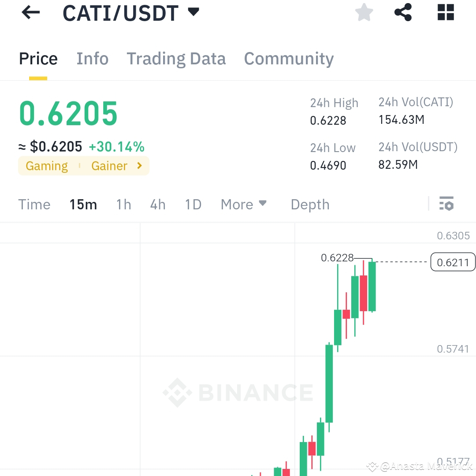Open the Gainer category via its chevron
The height and width of the screenshot is (476, 476).
pyautogui.click(x=139, y=166)
